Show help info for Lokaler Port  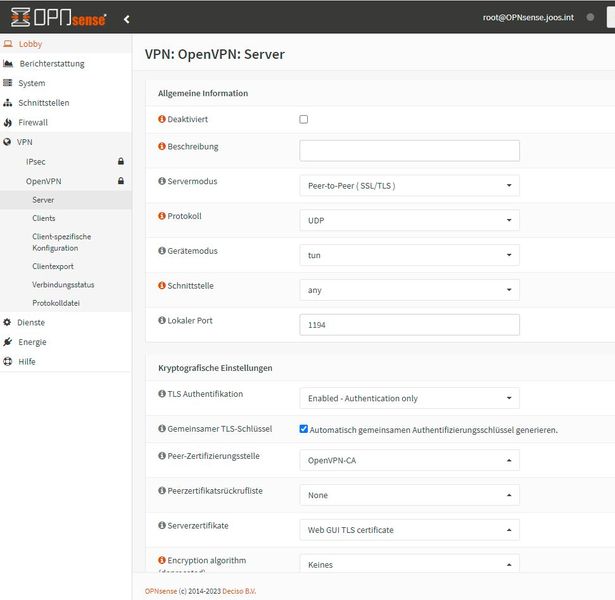click(162, 320)
